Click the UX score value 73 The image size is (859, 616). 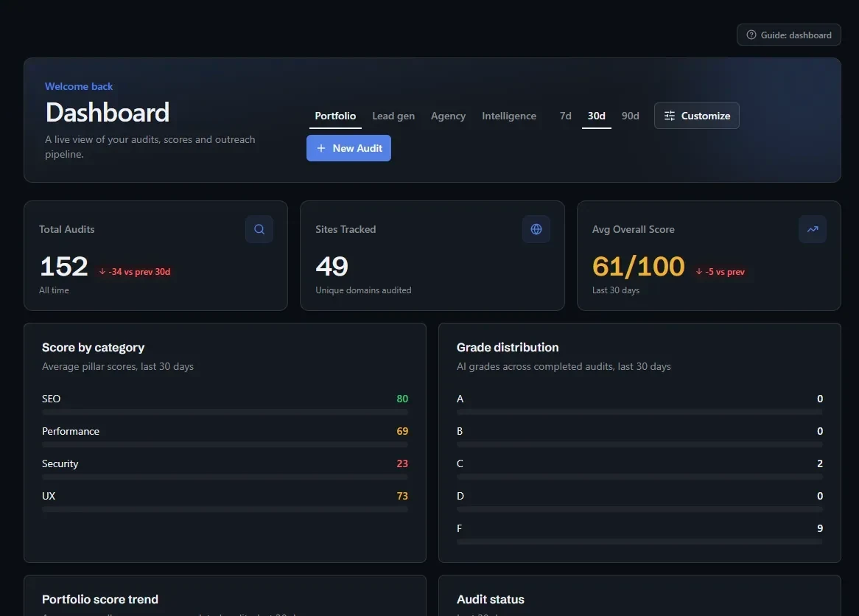pos(402,495)
